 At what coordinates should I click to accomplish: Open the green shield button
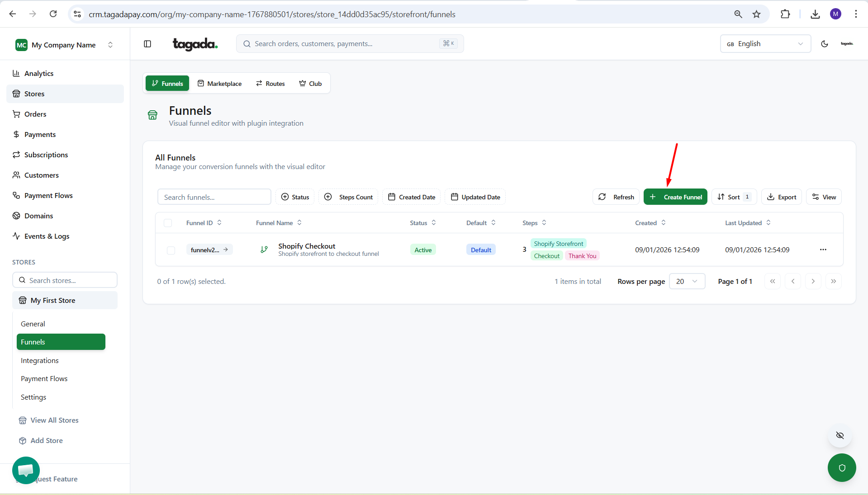[x=841, y=468]
